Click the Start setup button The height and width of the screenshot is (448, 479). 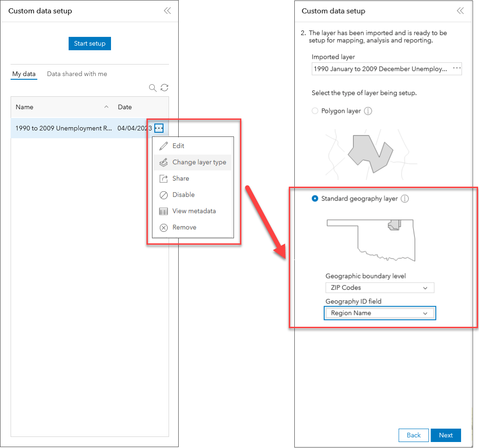click(x=89, y=43)
